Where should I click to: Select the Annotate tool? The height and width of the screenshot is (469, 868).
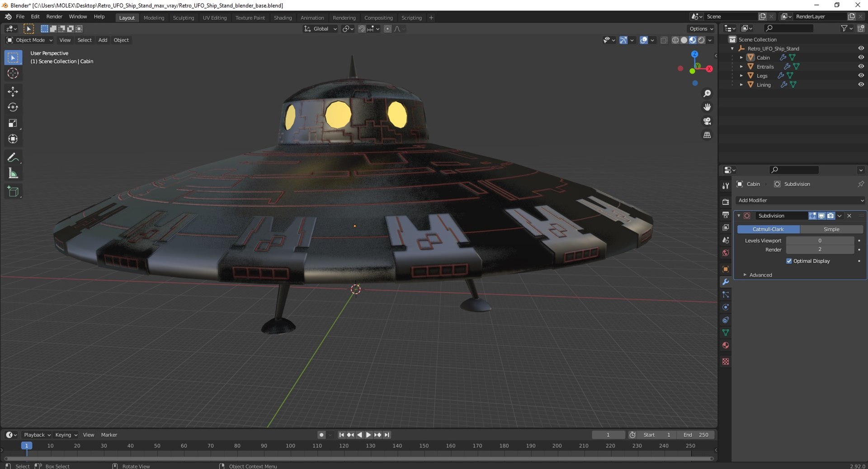coord(13,157)
